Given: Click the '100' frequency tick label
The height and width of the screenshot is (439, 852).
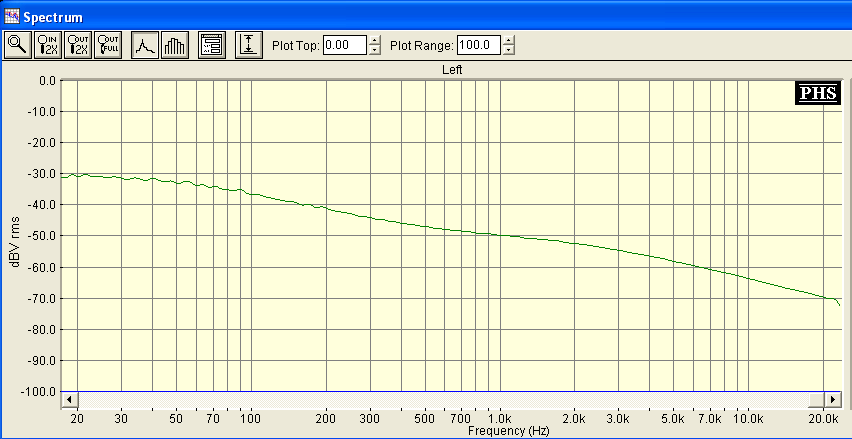Looking at the screenshot, I should [x=251, y=419].
